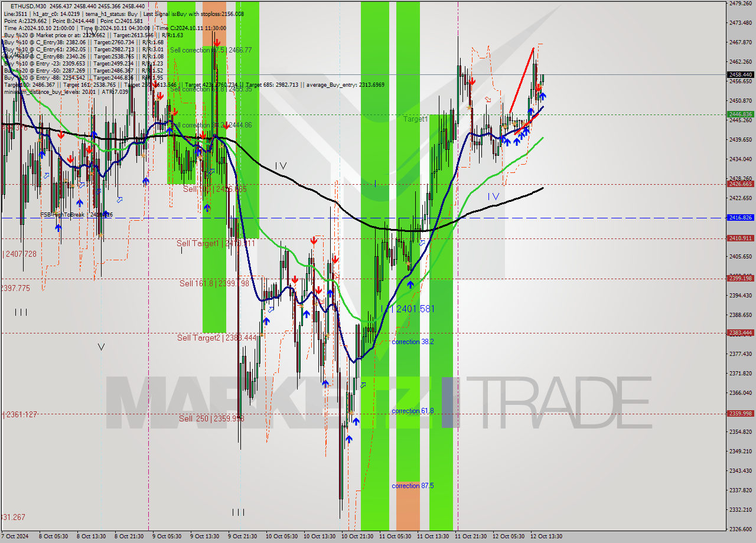Click '10 Oct 21:30' on time axis
The height and width of the screenshot is (543, 756).
pos(357,537)
